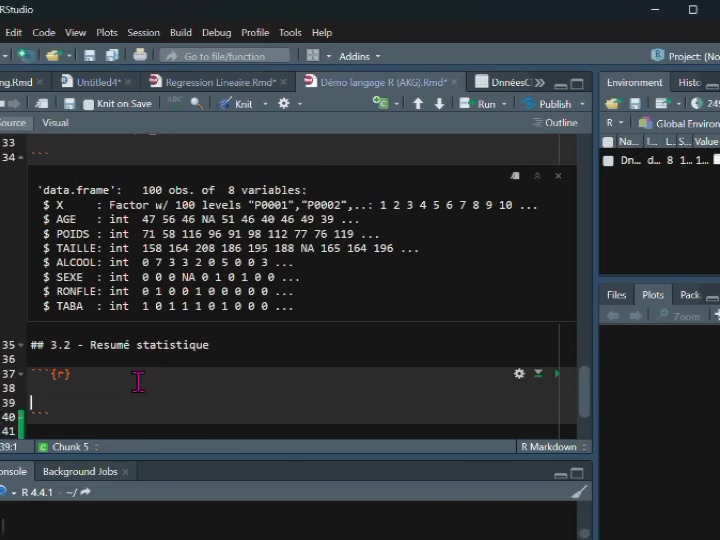Go to previous plot arrow
Viewport: 720px width, 540px height.
(613, 316)
